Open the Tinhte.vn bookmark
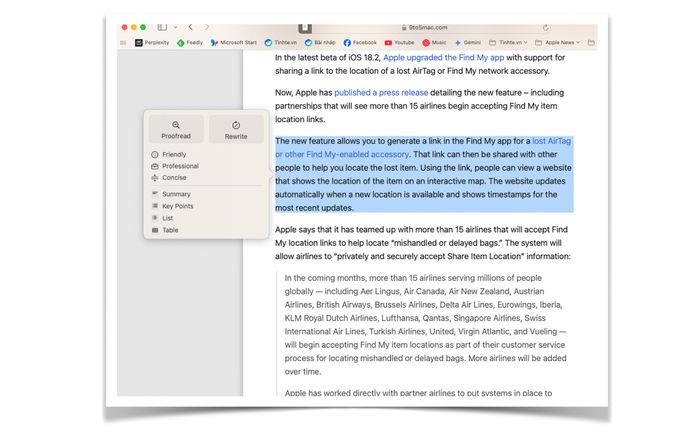Image resolution: width=700 pixels, height=433 pixels. (281, 43)
